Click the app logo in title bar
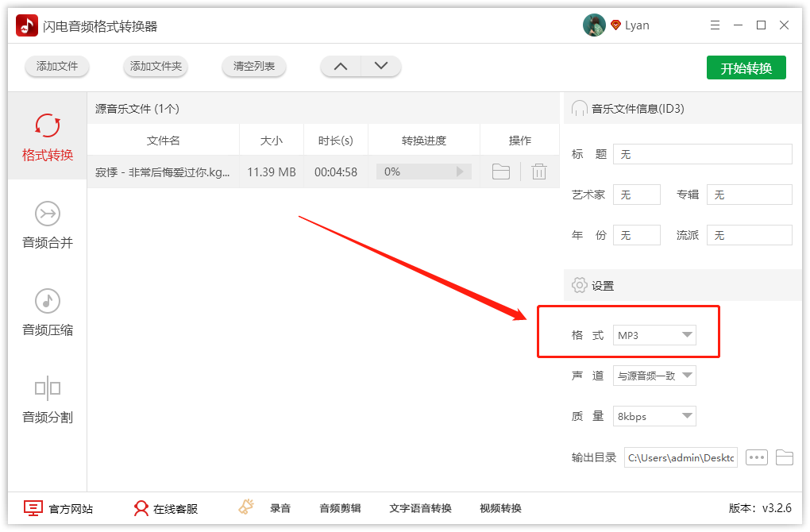 pyautogui.click(x=27, y=25)
